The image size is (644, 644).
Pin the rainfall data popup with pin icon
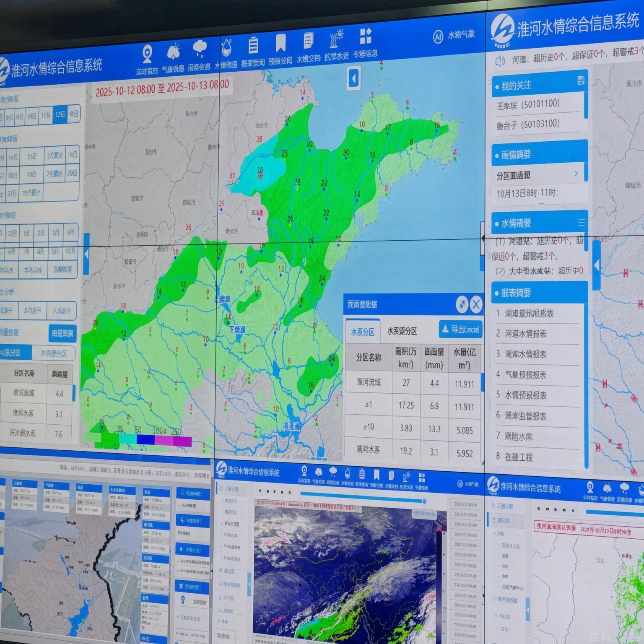pyautogui.click(x=462, y=304)
